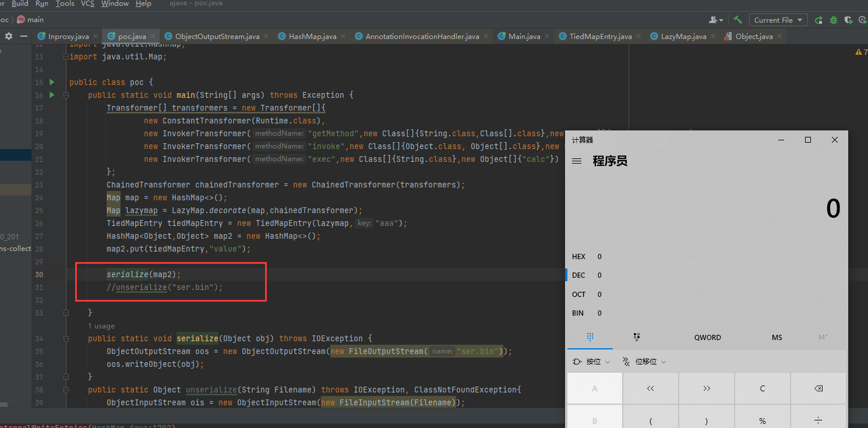Expand the 按位 bitwise dropdown in the calculator

[x=591, y=362]
